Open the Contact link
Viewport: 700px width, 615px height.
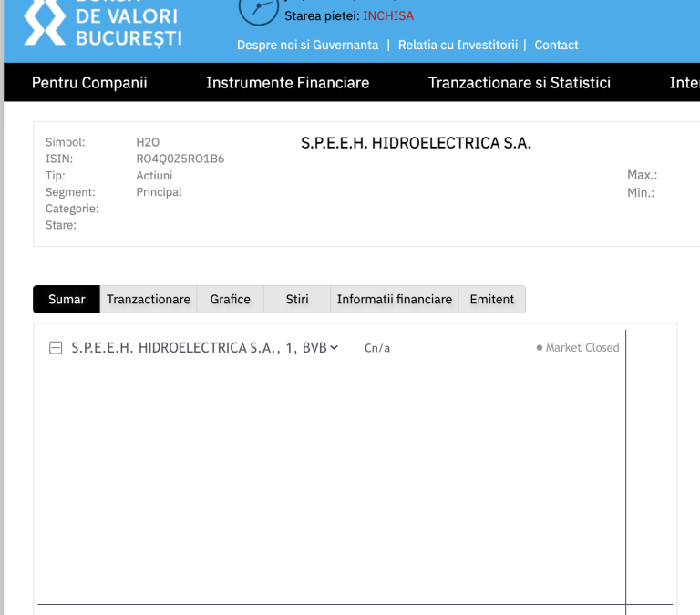[556, 45]
